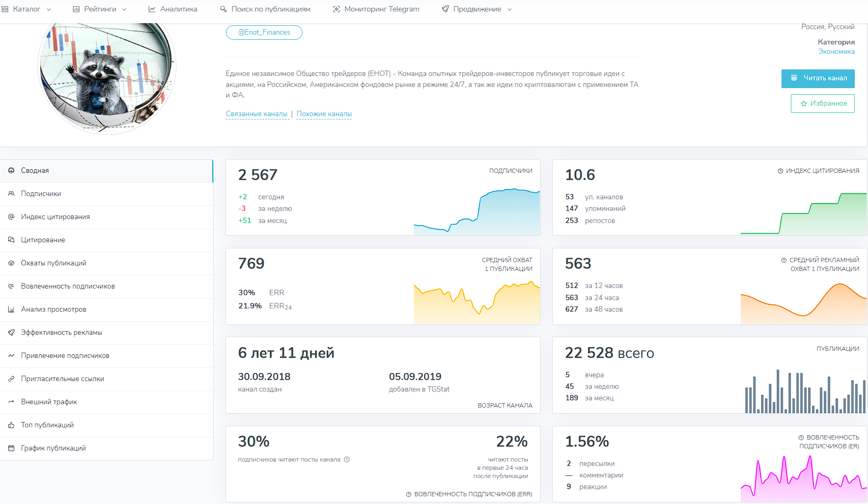Click the bar chart icon for Анализ просмотров
This screenshot has width=868, height=504.
point(11,310)
